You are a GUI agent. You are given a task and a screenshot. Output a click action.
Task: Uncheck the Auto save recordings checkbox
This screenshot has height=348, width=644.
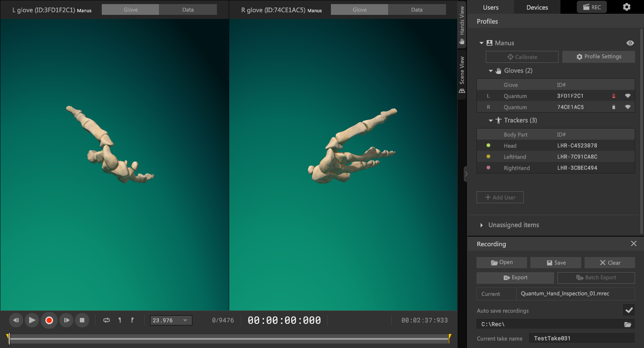[629, 310]
